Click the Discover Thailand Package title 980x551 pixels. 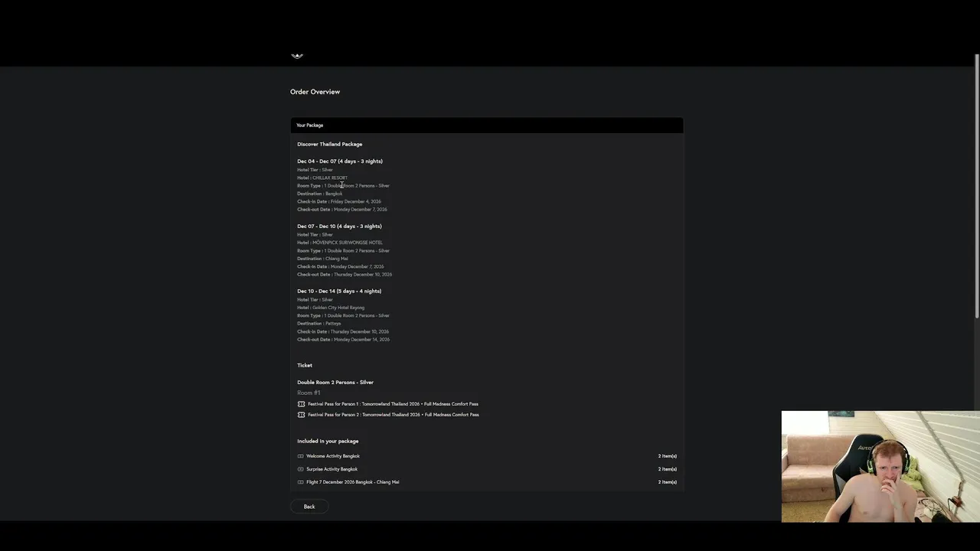(x=329, y=144)
